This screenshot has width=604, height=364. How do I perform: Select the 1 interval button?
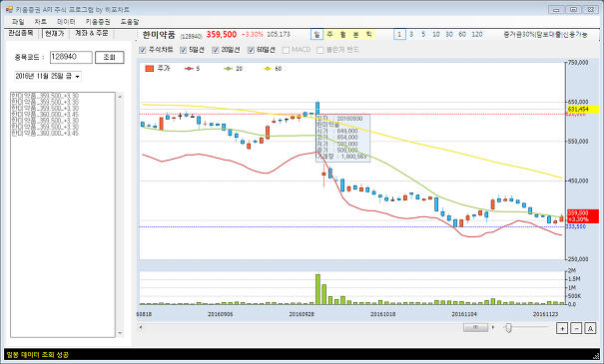point(399,35)
